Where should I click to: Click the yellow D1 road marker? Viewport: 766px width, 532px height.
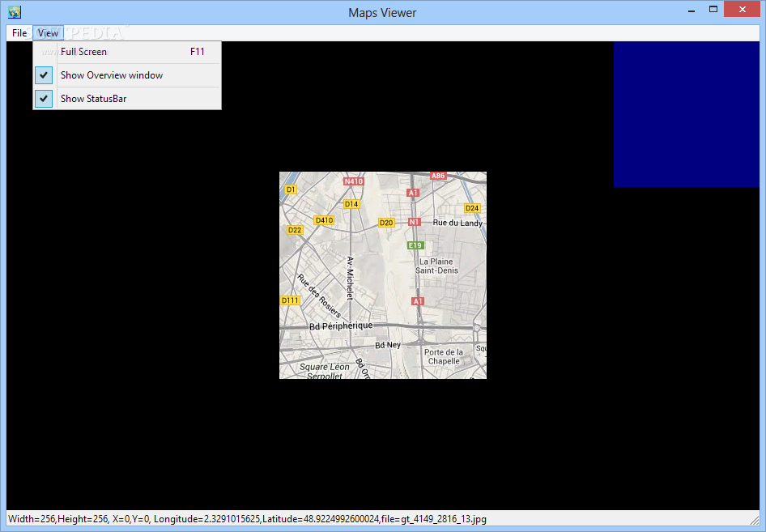291,189
